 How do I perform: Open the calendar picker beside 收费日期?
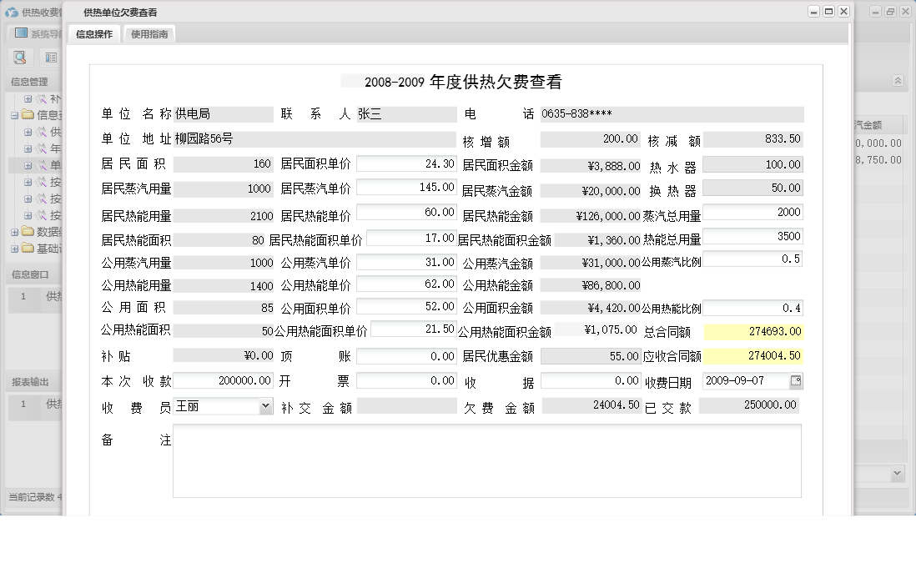[x=797, y=381]
